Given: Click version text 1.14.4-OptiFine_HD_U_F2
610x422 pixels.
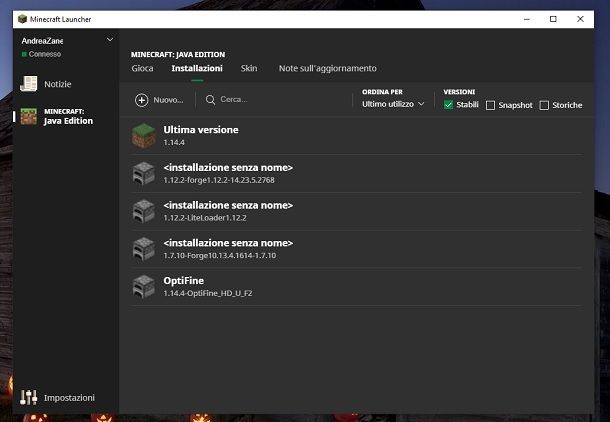Looking at the screenshot, I should (x=208, y=293).
